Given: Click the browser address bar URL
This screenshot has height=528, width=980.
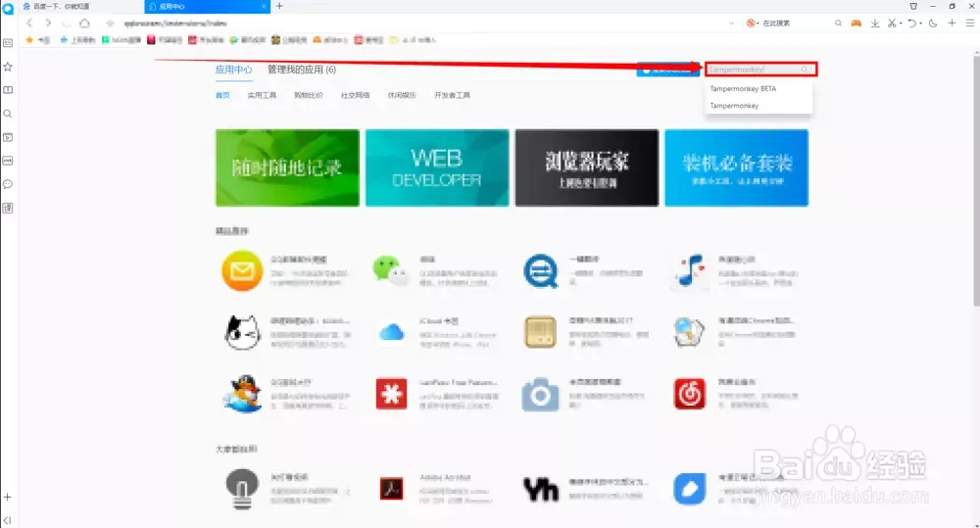Looking at the screenshot, I should click(175, 24).
